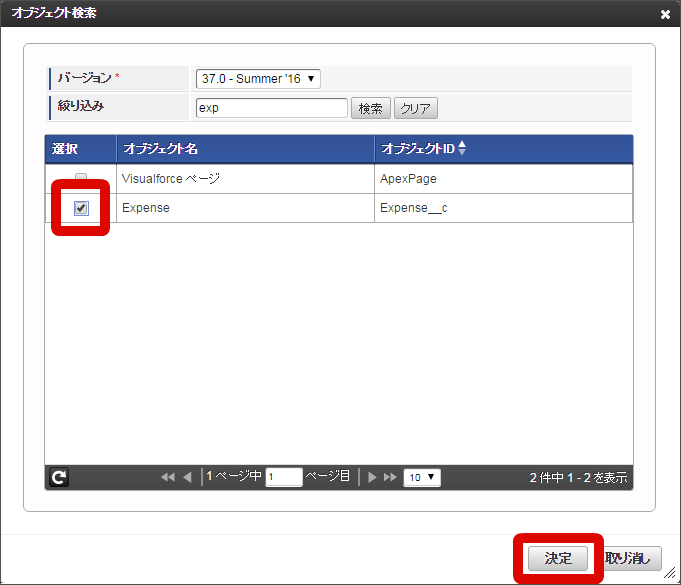Uncheck the Expense row checkbox
681x585 pixels.
tap(81, 208)
